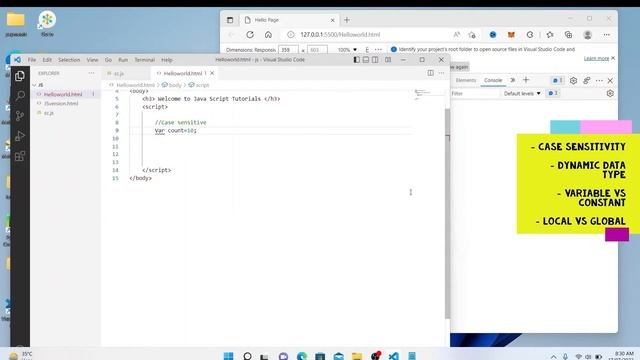Open the Selection menu in VS Code

click(69, 60)
